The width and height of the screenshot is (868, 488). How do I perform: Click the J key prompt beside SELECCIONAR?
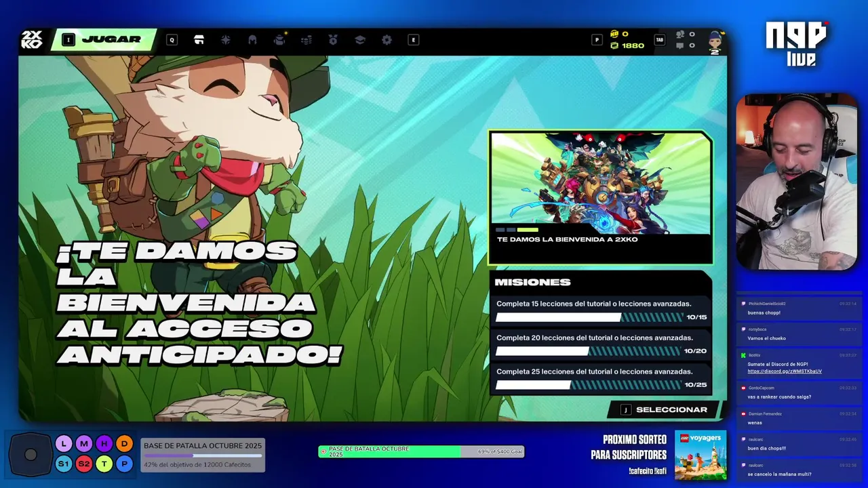point(626,410)
